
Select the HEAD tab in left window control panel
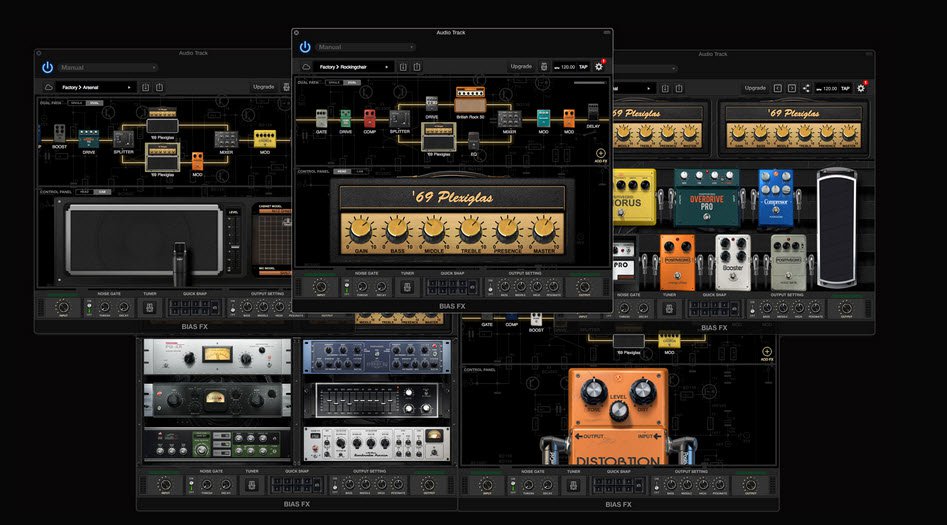85,192
